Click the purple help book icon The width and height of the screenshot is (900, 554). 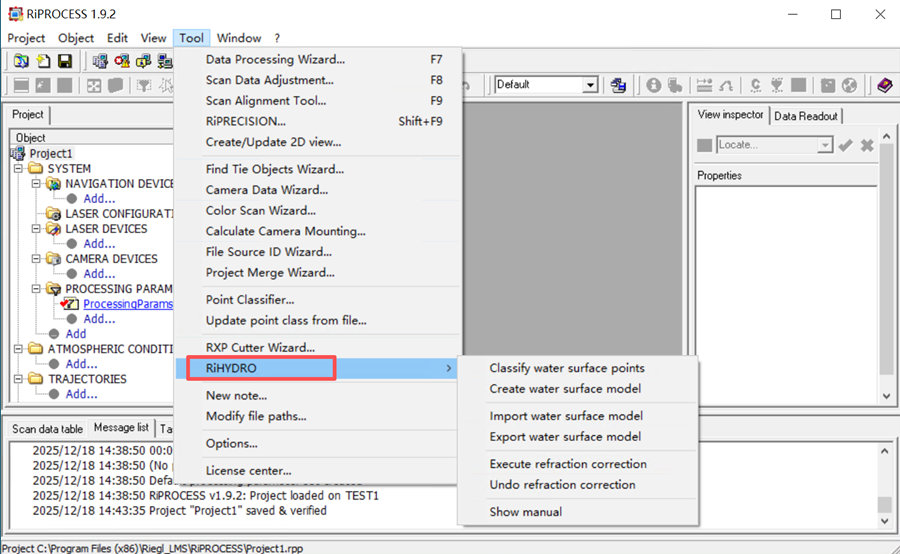pyautogui.click(x=885, y=86)
